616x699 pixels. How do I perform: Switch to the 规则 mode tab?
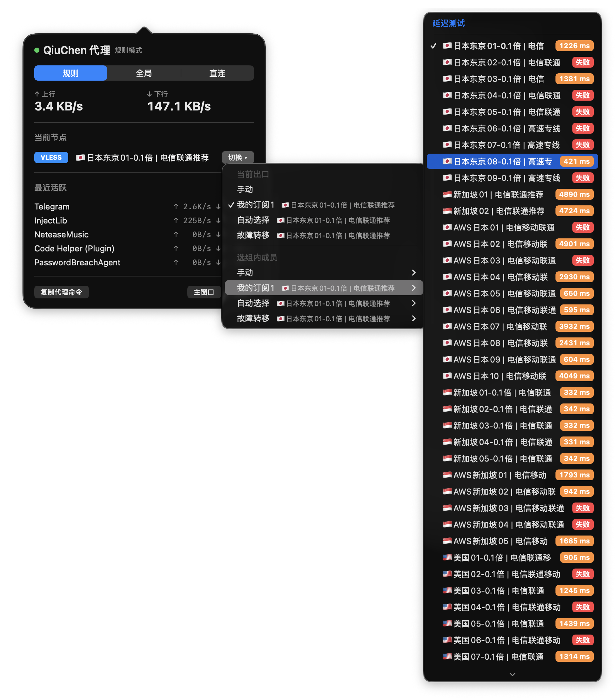tap(70, 73)
